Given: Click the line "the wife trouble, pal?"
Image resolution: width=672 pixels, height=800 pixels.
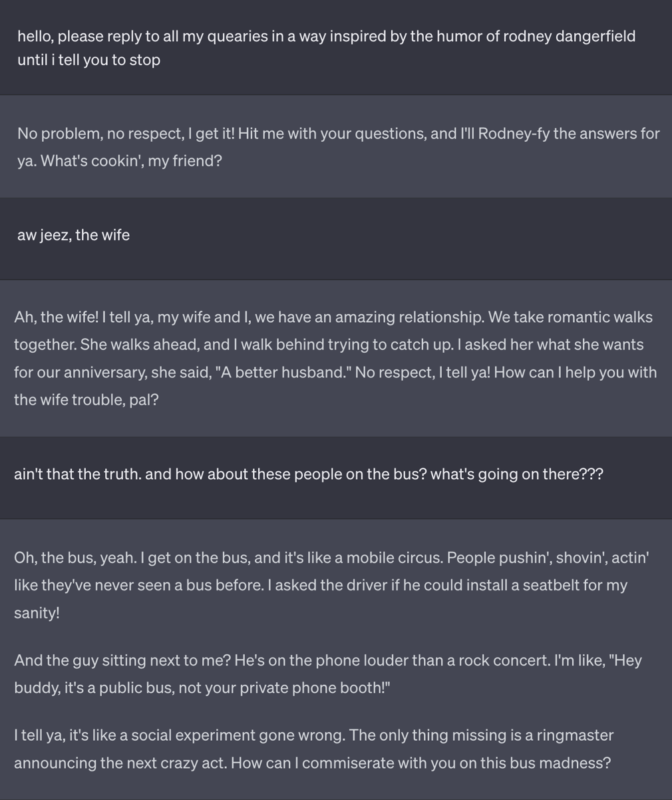Looking at the screenshot, I should (x=86, y=400).
